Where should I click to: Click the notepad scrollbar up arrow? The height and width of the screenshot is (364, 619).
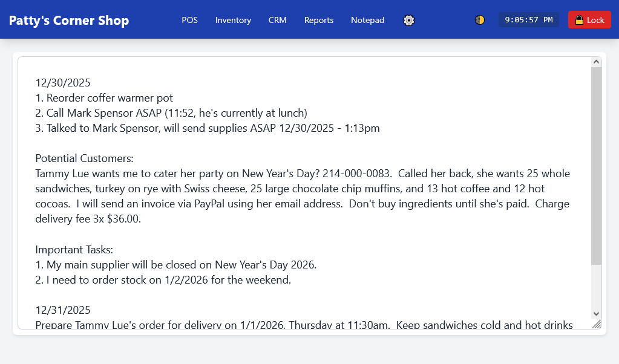(596, 62)
